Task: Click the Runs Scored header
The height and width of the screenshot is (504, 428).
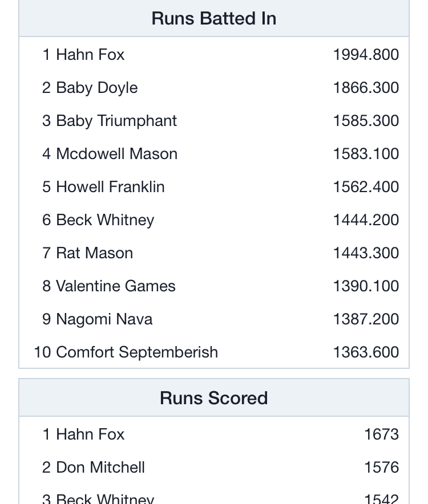Action: click(x=214, y=398)
